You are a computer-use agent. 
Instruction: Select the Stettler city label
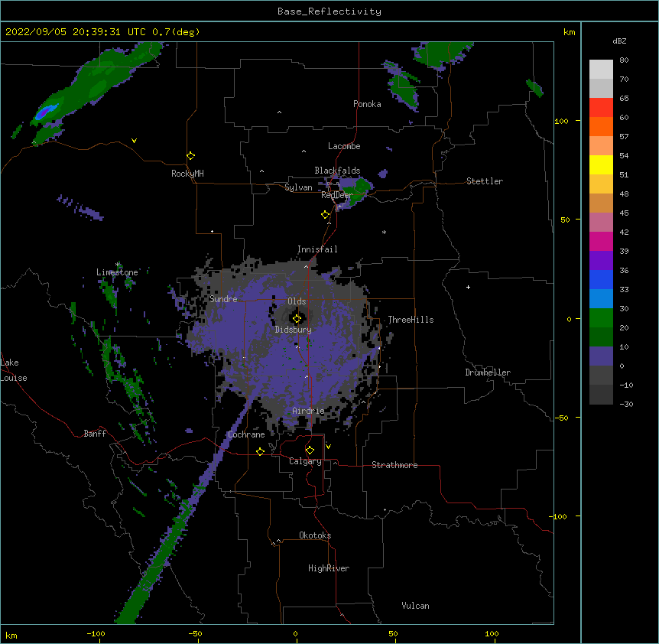[485, 181]
